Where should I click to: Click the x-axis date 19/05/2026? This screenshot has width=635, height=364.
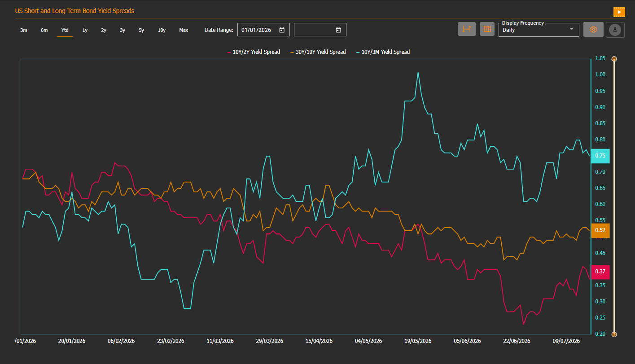(x=418, y=341)
